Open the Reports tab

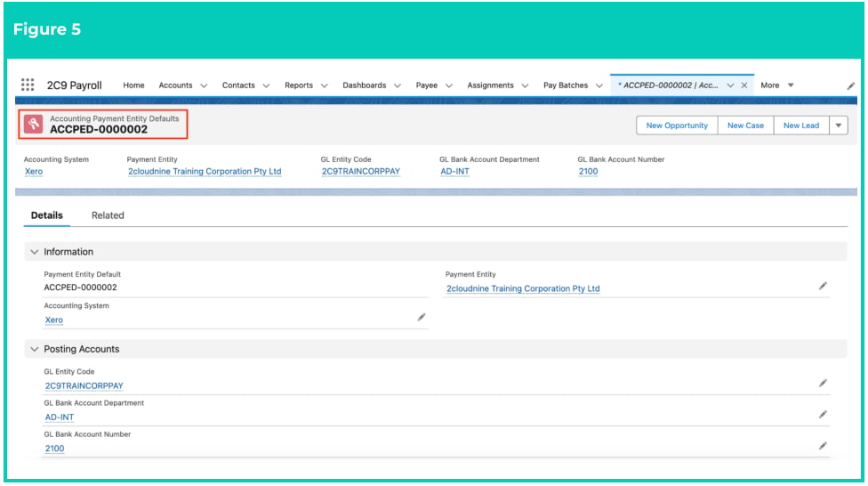pos(299,85)
